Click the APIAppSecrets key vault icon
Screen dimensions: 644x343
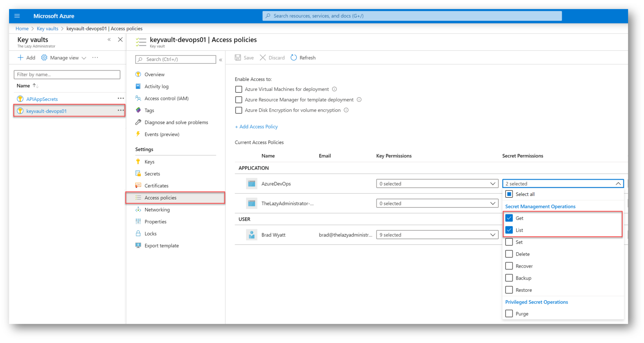(x=20, y=99)
